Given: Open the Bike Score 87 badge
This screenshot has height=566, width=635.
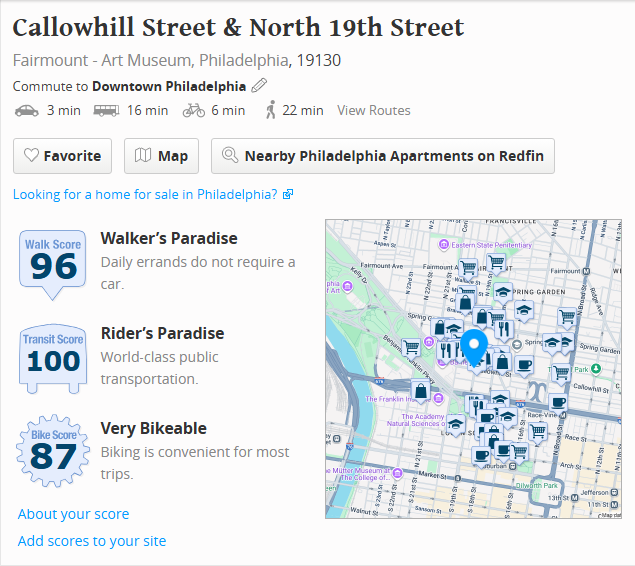Looking at the screenshot, I should tap(53, 451).
